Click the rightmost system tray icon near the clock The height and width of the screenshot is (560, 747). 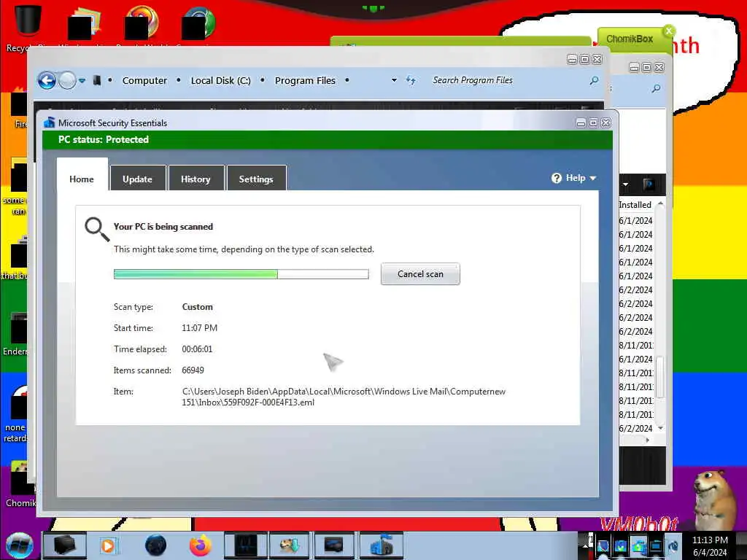pos(673,545)
